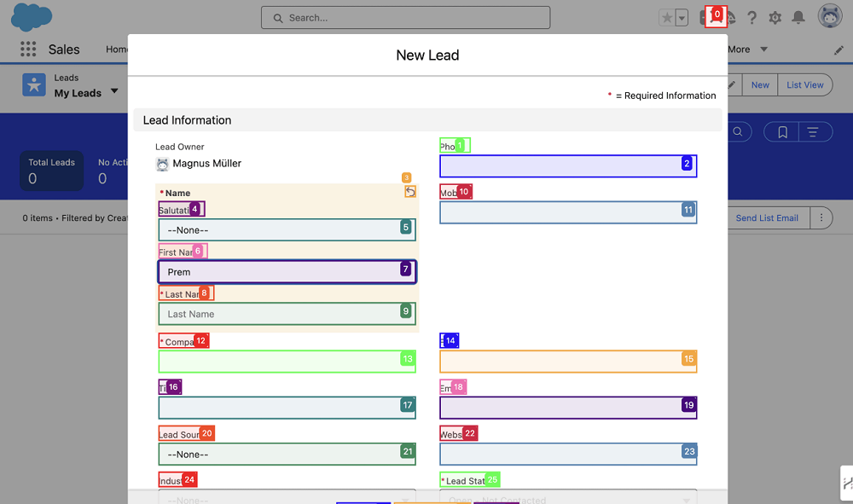Click the Mobile input field

568,212
